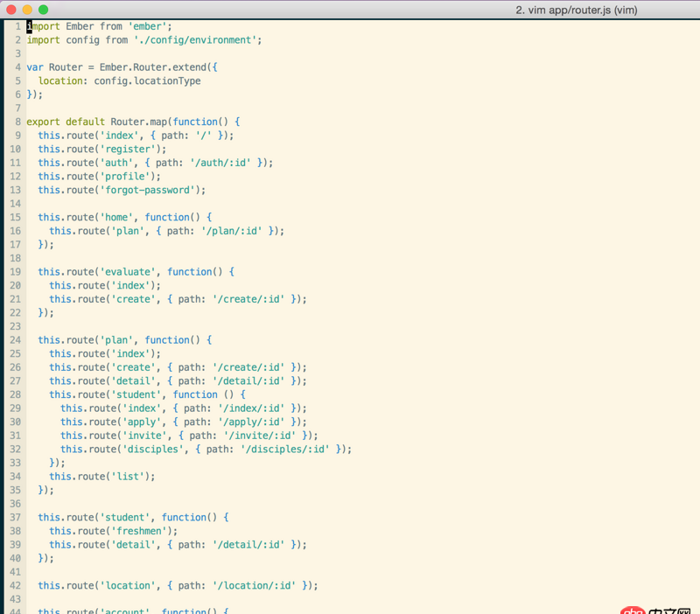Click line number 15 in gutter

click(15, 217)
